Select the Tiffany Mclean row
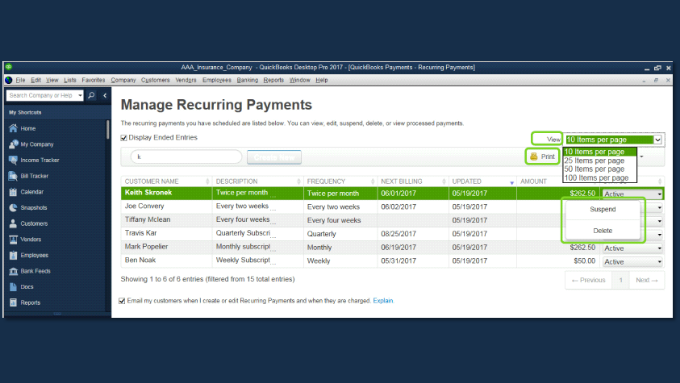This screenshot has height=383, width=680. [392, 220]
